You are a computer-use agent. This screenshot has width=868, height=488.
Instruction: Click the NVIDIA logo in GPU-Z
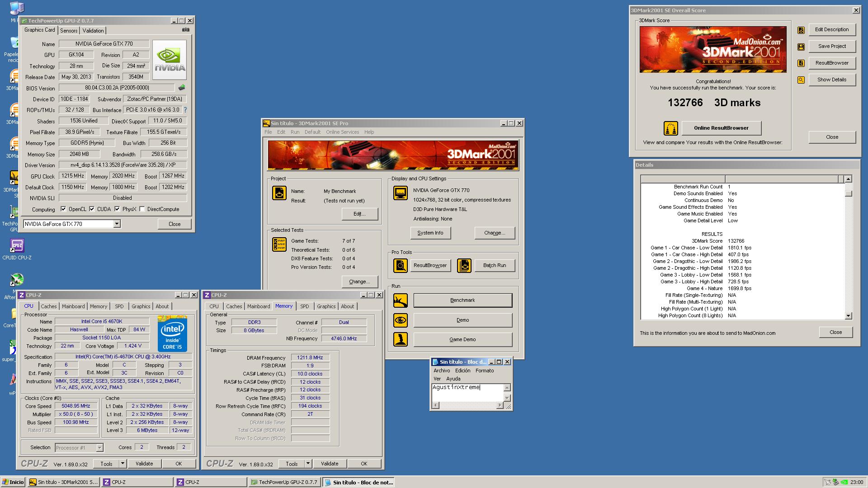[x=170, y=60]
